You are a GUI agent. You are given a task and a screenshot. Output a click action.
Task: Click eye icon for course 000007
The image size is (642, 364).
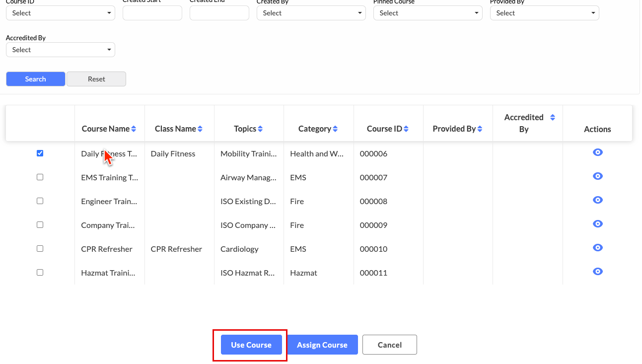598,176
